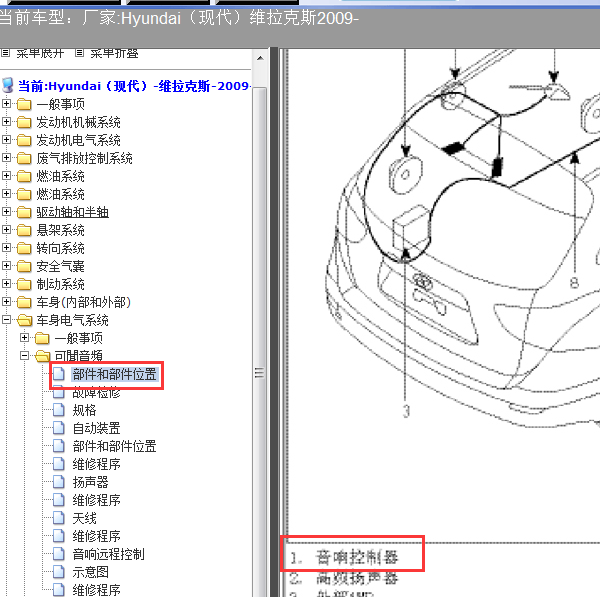
Task: Click the small icon before 菜单折叠
Action: tap(79, 52)
